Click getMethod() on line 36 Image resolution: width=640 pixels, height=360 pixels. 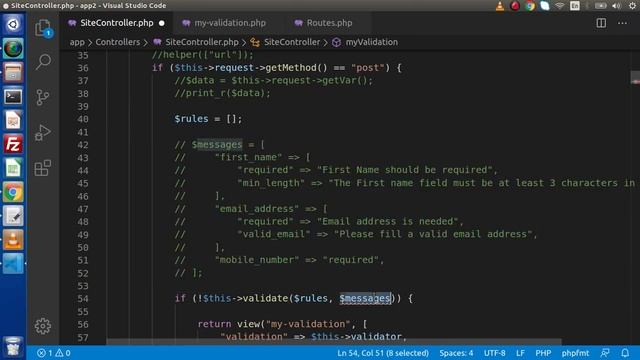(296, 68)
